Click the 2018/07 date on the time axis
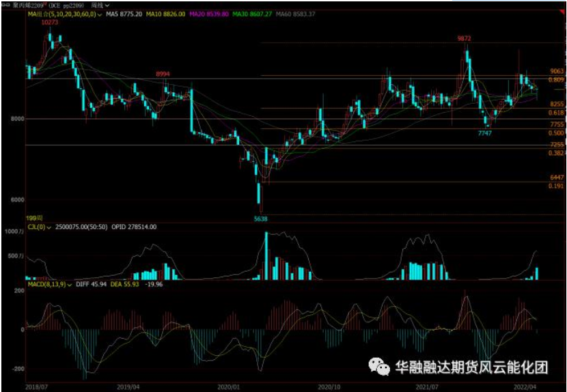The height and width of the screenshot is (392, 567). (x=37, y=387)
